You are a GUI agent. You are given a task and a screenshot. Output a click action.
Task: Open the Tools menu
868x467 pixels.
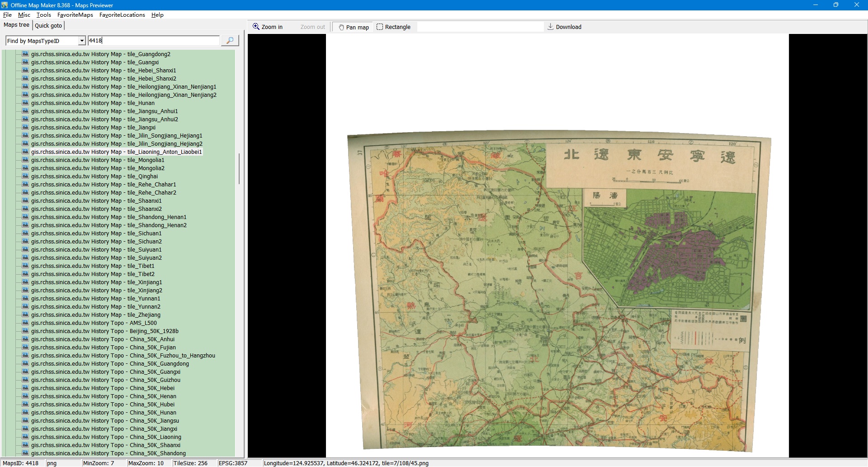tap(43, 15)
